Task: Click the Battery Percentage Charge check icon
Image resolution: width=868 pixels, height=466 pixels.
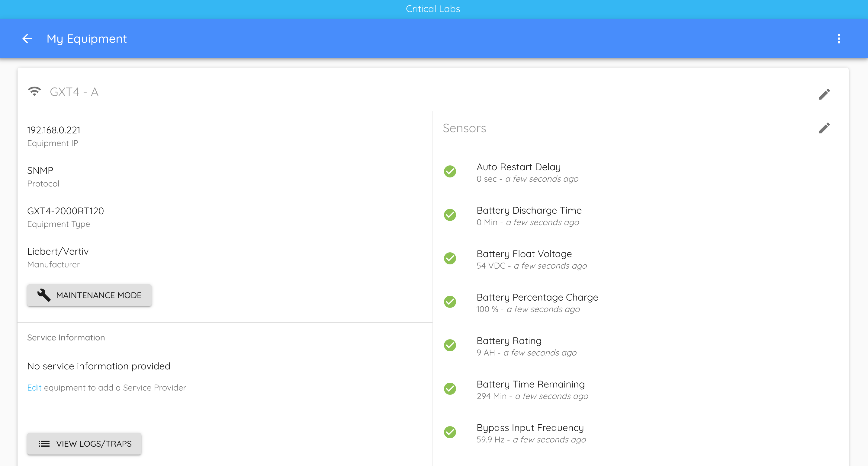Action: [450, 302]
